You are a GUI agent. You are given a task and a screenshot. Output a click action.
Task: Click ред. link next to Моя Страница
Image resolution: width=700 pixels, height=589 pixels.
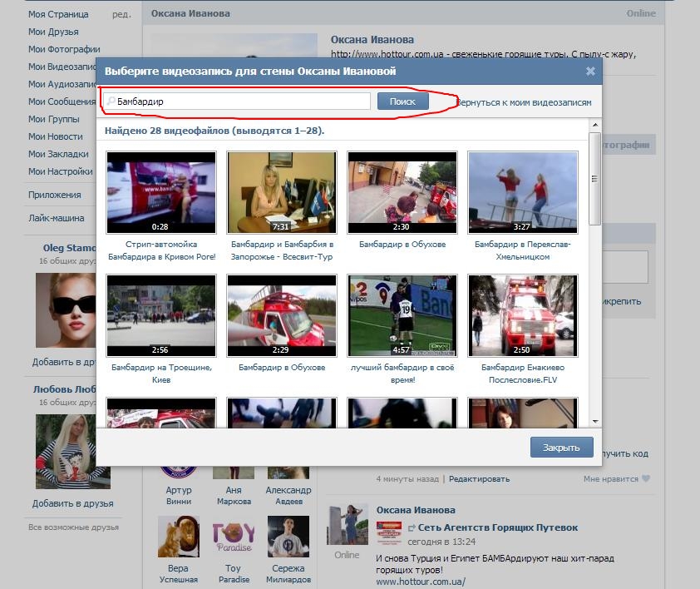[x=121, y=14]
